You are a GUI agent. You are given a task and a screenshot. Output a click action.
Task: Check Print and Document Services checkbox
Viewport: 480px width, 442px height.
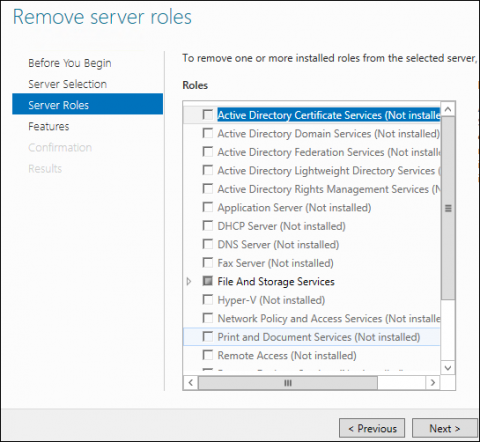(208, 337)
